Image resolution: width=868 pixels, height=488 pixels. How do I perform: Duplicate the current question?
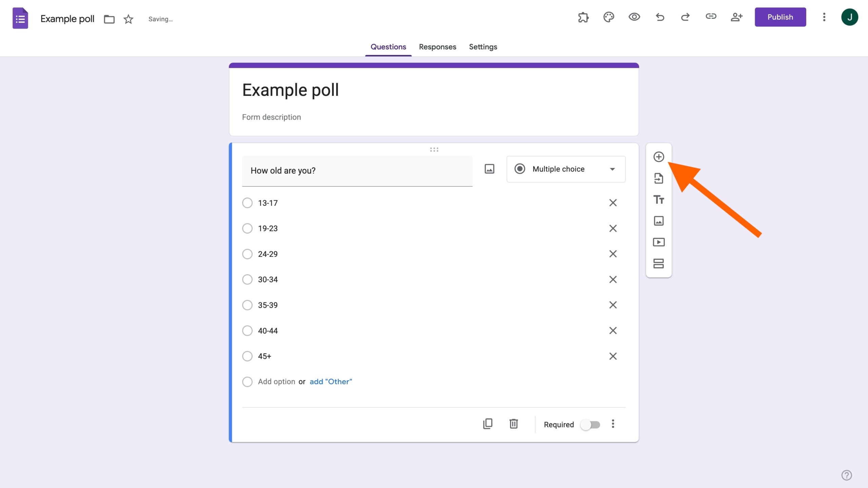[x=488, y=424]
